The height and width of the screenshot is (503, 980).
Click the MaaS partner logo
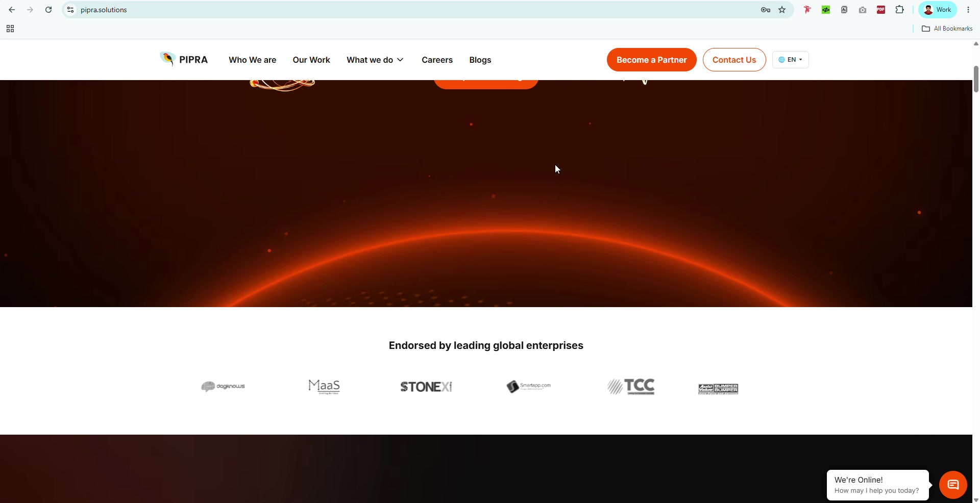(x=324, y=387)
